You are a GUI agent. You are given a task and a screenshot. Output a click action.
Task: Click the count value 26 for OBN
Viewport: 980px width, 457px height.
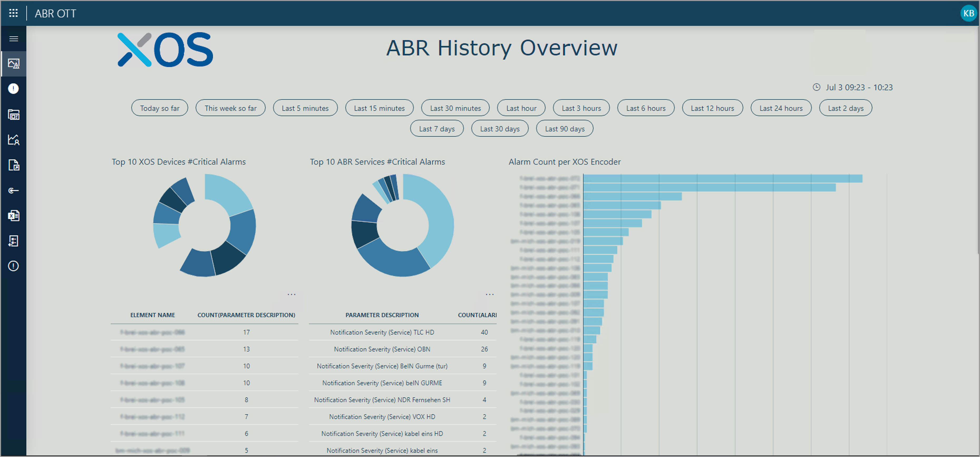click(484, 349)
